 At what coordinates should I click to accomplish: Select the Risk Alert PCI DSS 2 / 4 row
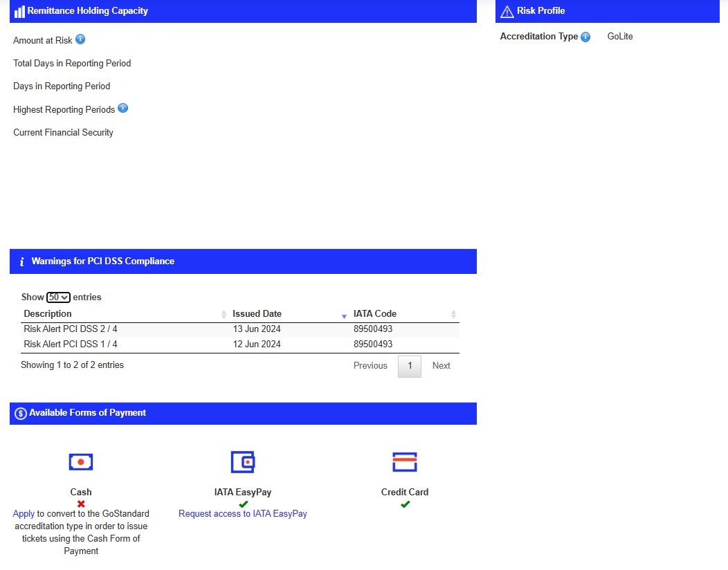[x=71, y=329]
